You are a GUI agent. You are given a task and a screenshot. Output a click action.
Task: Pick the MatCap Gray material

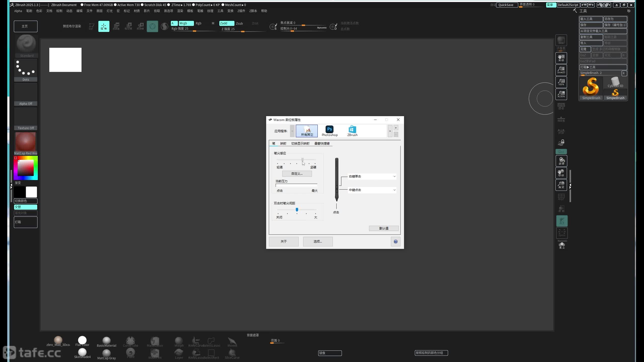pos(106,354)
